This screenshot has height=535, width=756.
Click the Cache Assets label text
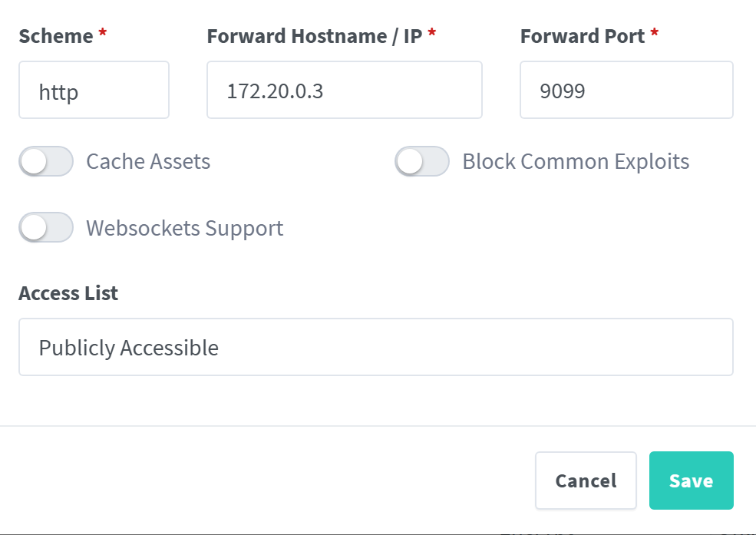(147, 162)
